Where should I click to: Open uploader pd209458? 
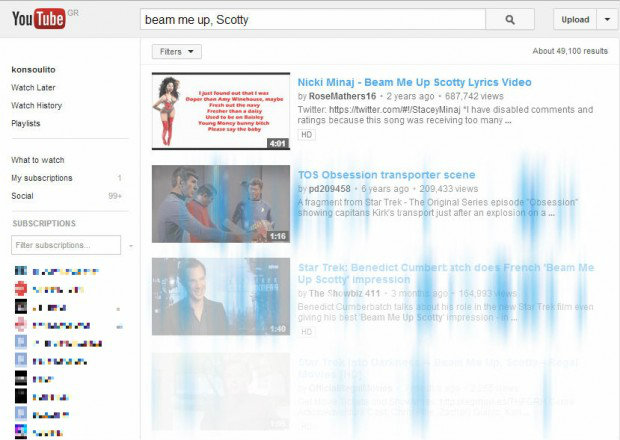click(x=329, y=189)
